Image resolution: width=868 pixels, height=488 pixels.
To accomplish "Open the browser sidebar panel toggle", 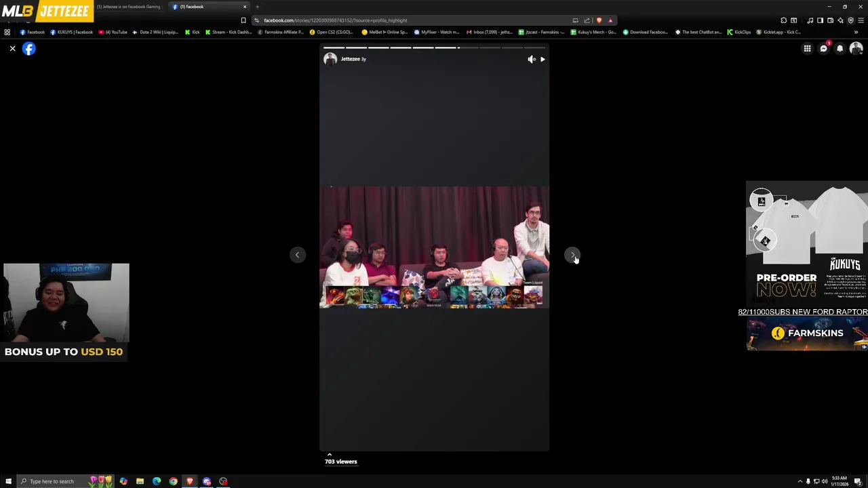I will click(x=819, y=20).
